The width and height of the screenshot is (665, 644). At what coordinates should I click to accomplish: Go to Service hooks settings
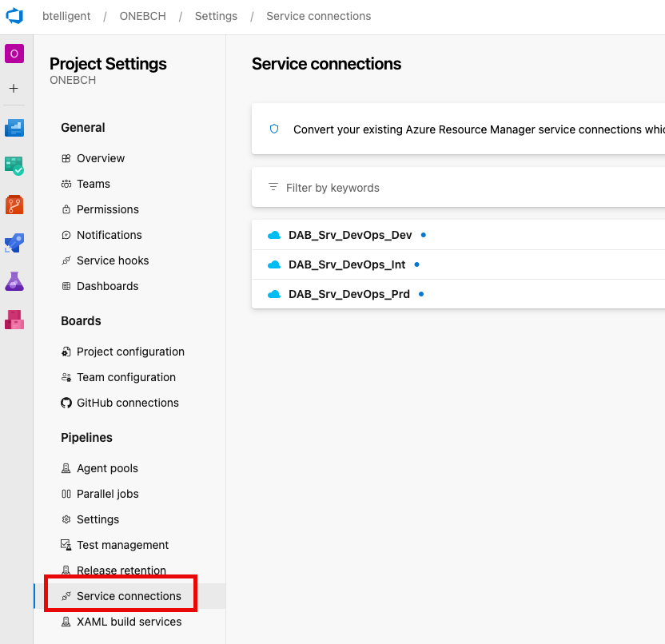click(x=112, y=260)
